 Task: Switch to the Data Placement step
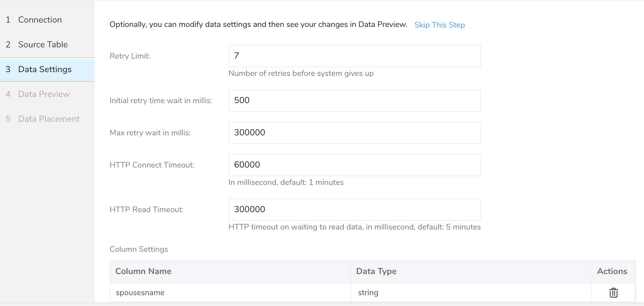coord(49,119)
